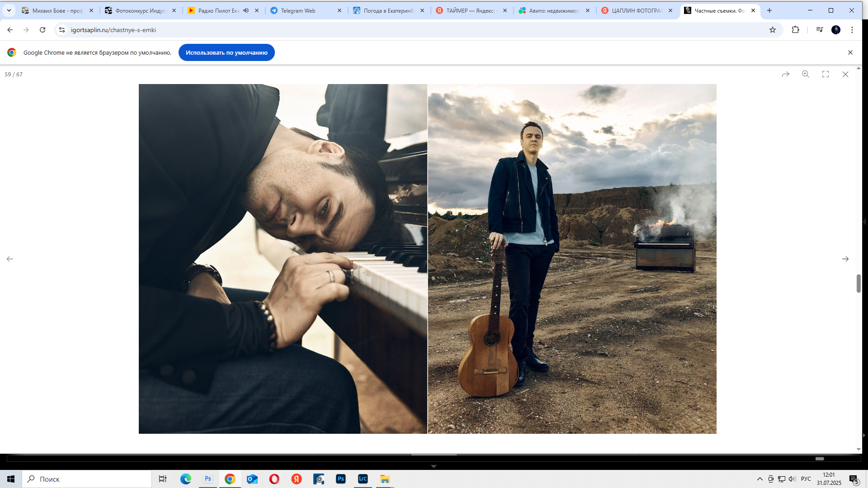The height and width of the screenshot is (488, 868).
Task: Click the share arrow icon in gallery
Action: [786, 74]
